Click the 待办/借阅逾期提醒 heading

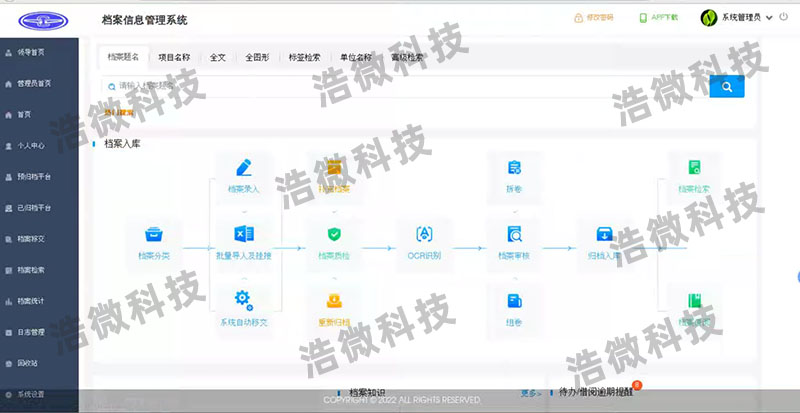pyautogui.click(x=595, y=393)
